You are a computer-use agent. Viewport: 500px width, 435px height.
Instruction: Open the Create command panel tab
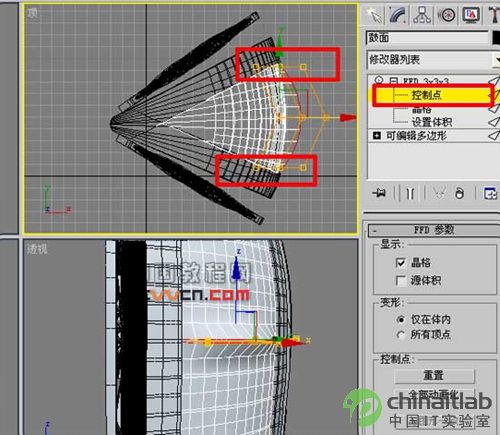[x=375, y=15]
